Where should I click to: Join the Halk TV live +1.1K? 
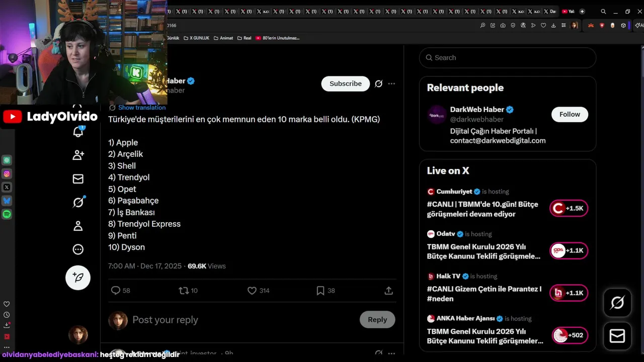[x=569, y=293]
